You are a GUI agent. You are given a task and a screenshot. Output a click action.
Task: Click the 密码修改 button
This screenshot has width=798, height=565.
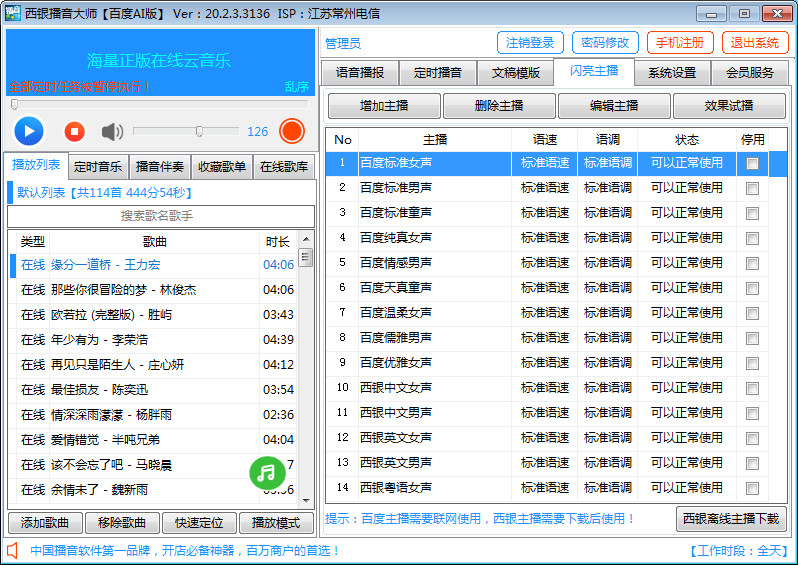(605, 43)
